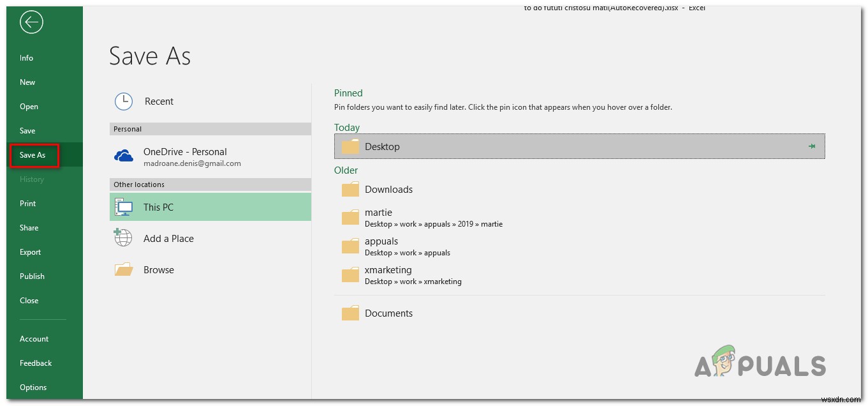Viewport: 868px width, 406px height.
Task: Click the xmarketing folder name
Action: click(388, 270)
